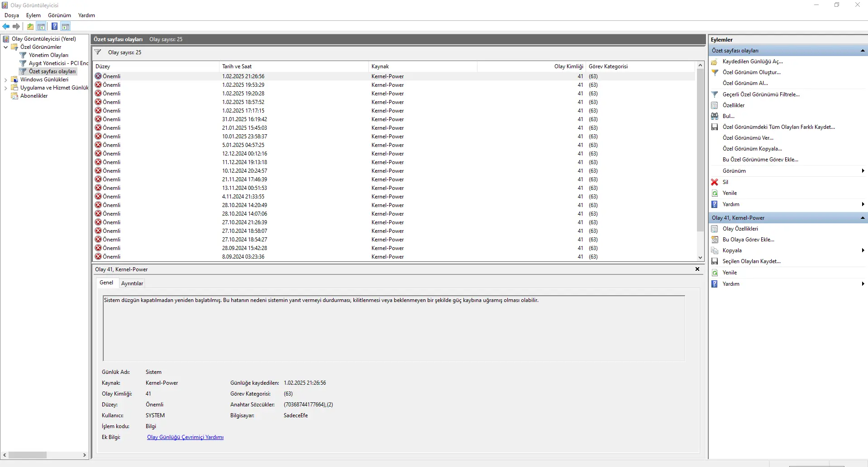Viewport: 868px width, 467px height.
Task: Close the Olay 41, Kernel-Power details pane
Action: tap(697, 269)
